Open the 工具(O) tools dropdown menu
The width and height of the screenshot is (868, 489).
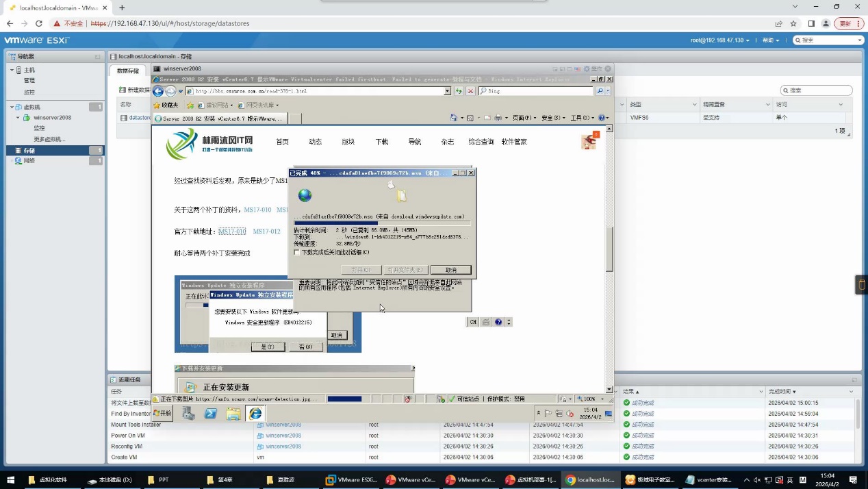pos(582,118)
